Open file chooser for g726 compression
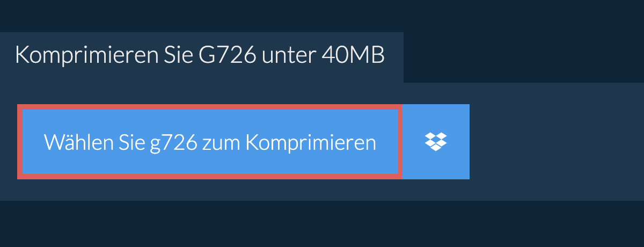This screenshot has height=247, width=644. click(x=210, y=142)
